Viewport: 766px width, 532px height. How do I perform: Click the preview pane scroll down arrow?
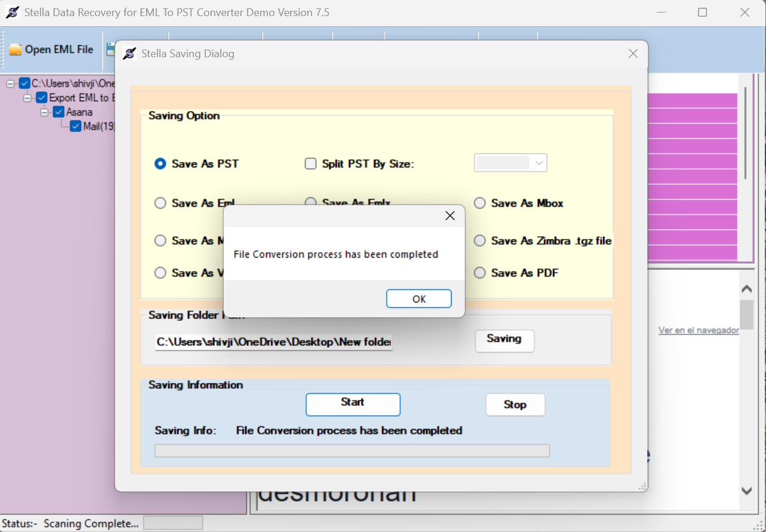coord(746,491)
